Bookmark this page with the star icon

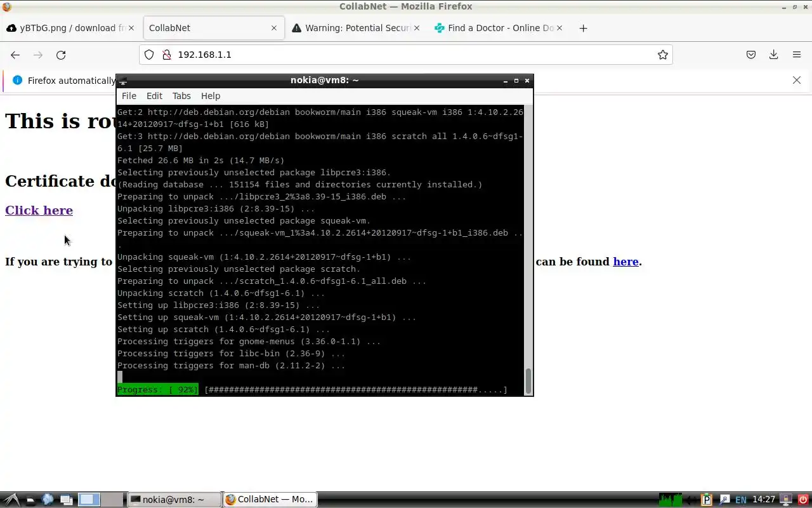(x=663, y=55)
